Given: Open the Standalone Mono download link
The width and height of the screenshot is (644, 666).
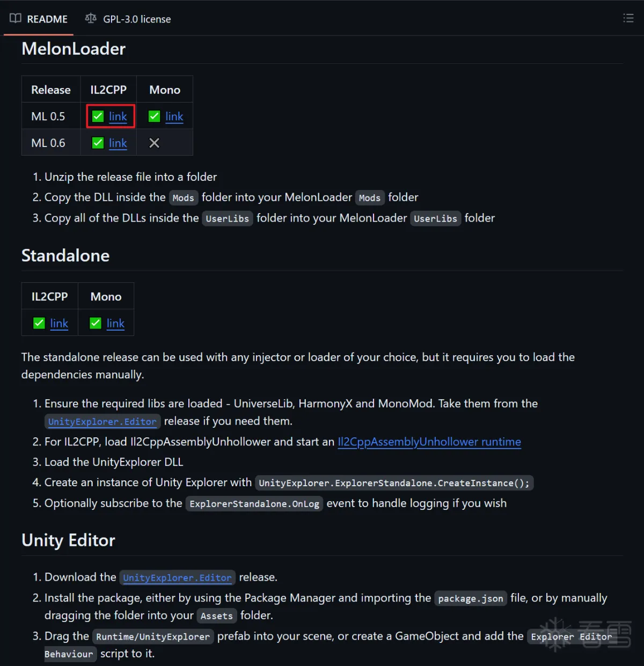Looking at the screenshot, I should [115, 323].
